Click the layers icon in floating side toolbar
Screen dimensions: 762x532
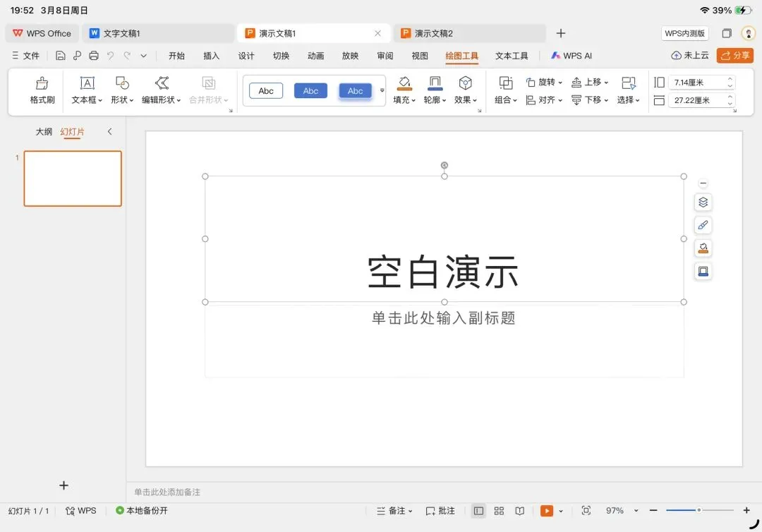click(x=703, y=202)
